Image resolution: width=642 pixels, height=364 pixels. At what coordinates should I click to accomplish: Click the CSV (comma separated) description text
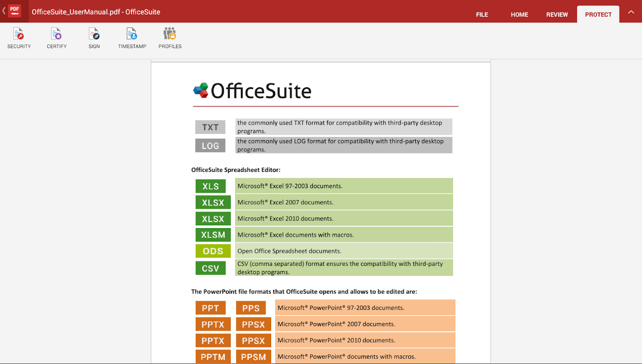click(340, 268)
